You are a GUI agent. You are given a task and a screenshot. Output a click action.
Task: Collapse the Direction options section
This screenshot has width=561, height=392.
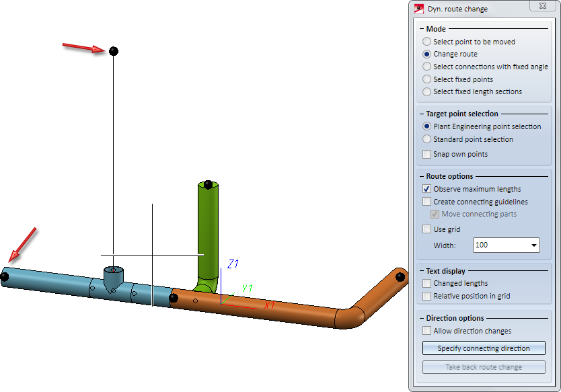422,318
